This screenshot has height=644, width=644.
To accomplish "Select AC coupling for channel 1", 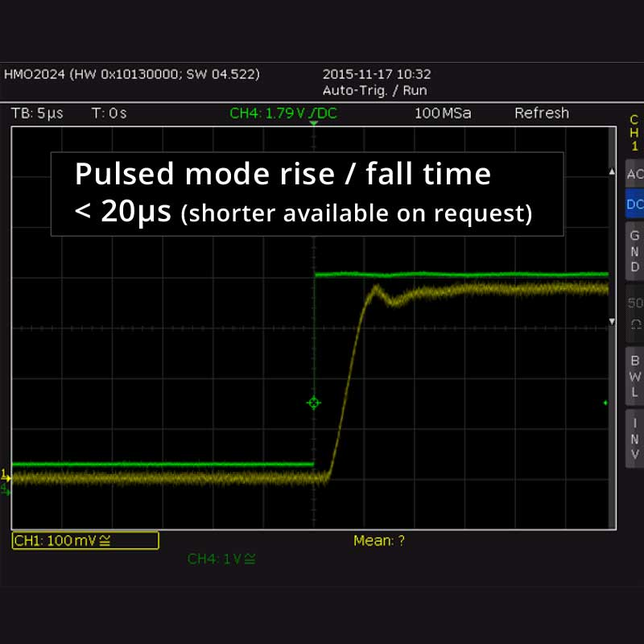I will [634, 174].
